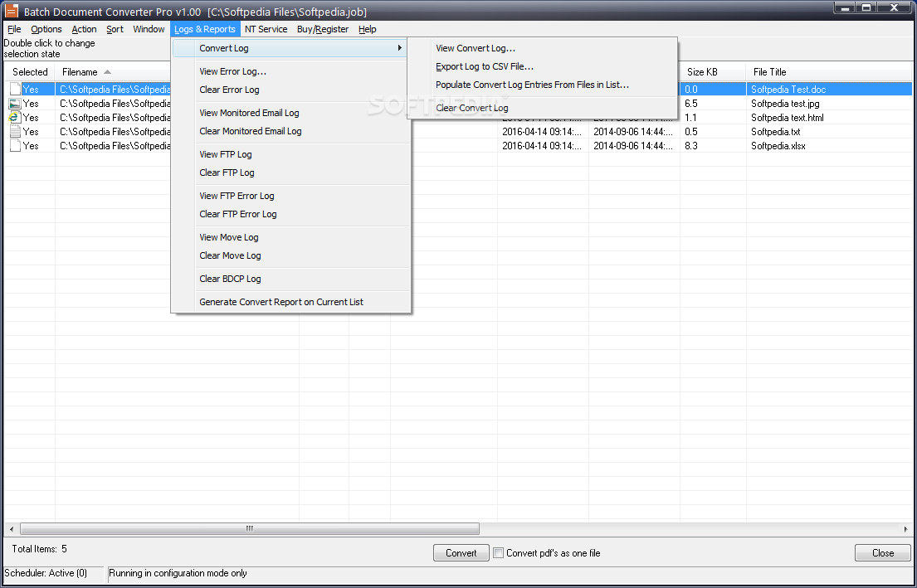Click the Yes cell for Softpedia.txt row
This screenshot has width=917, height=588.
click(x=31, y=132)
